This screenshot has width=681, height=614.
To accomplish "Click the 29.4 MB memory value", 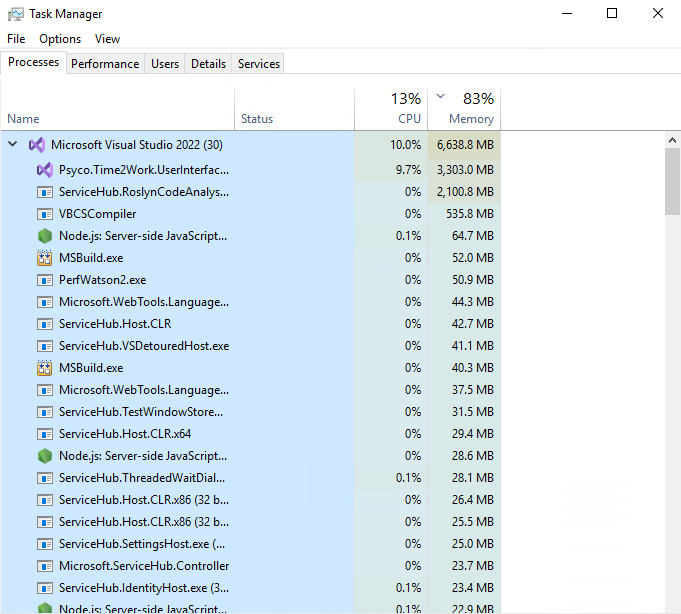I will (473, 434).
